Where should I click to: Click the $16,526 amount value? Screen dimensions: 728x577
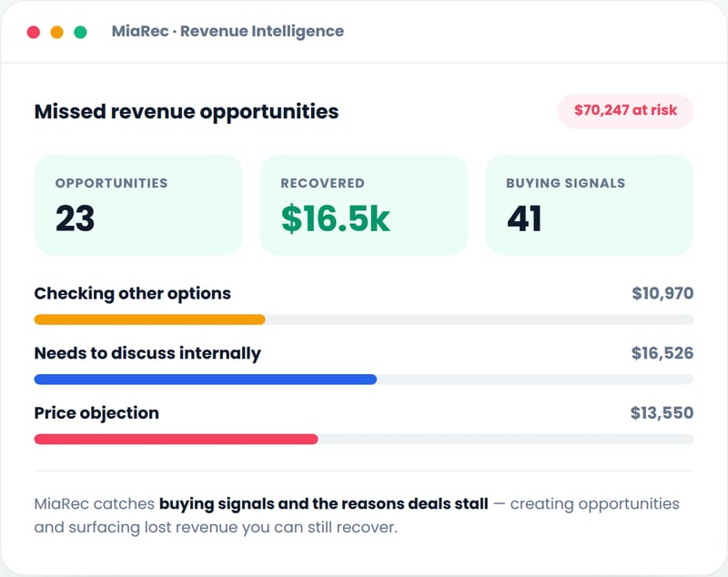coord(662,353)
